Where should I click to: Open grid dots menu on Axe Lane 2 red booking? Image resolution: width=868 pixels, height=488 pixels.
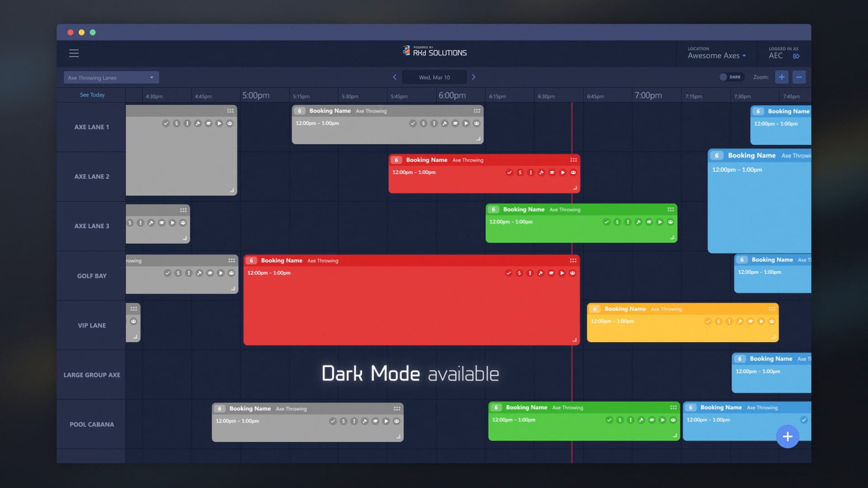pyautogui.click(x=573, y=160)
